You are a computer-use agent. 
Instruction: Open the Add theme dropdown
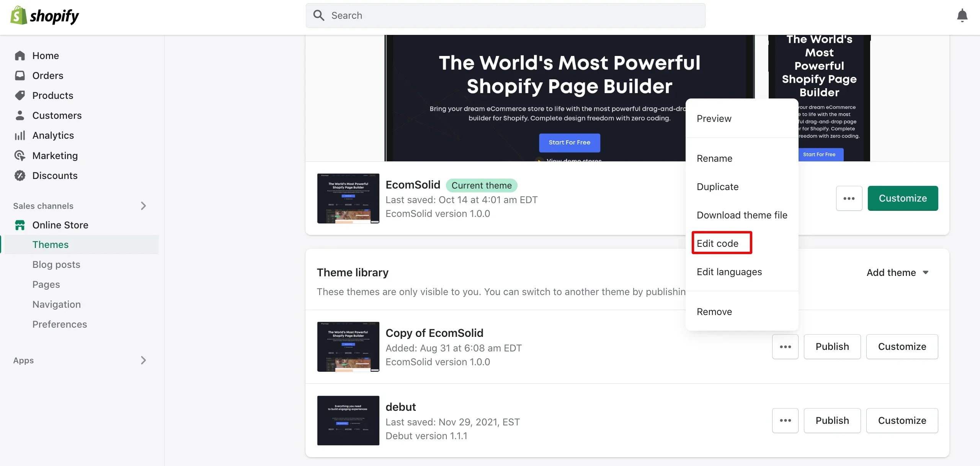pos(898,272)
